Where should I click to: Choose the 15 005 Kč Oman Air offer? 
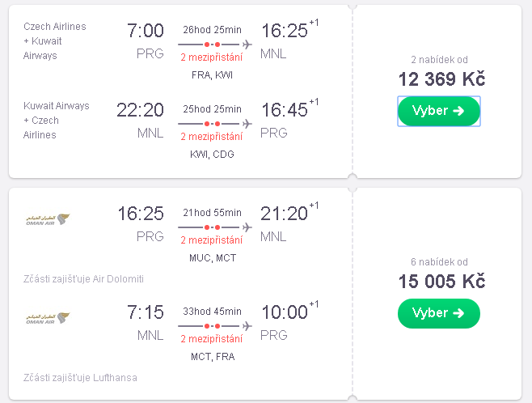439,313
